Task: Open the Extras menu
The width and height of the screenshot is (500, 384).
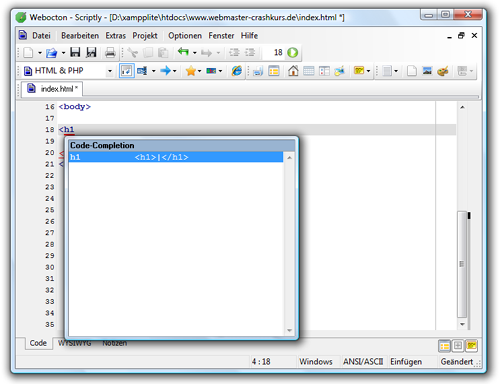Action: (x=116, y=35)
